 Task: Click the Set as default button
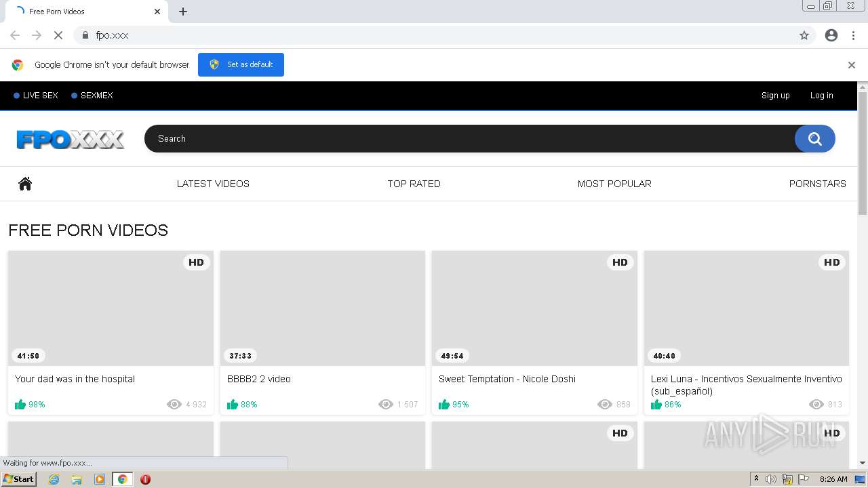point(241,64)
